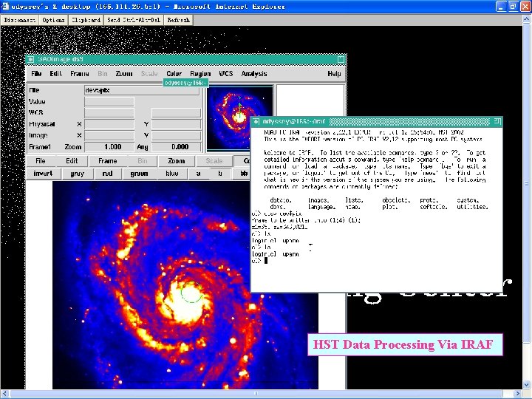The width and height of the screenshot is (532, 399).
Task: Click the Physical Y coordinate field
Action: [177, 124]
